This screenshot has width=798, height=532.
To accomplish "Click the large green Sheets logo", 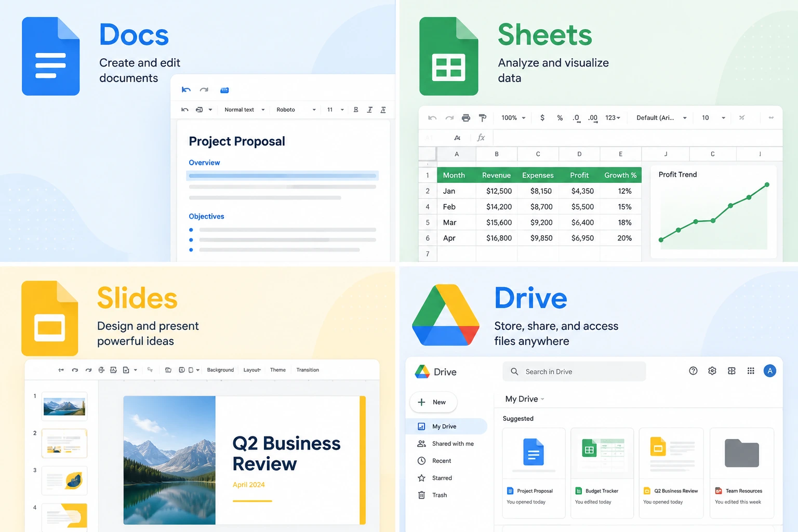I will point(449,56).
